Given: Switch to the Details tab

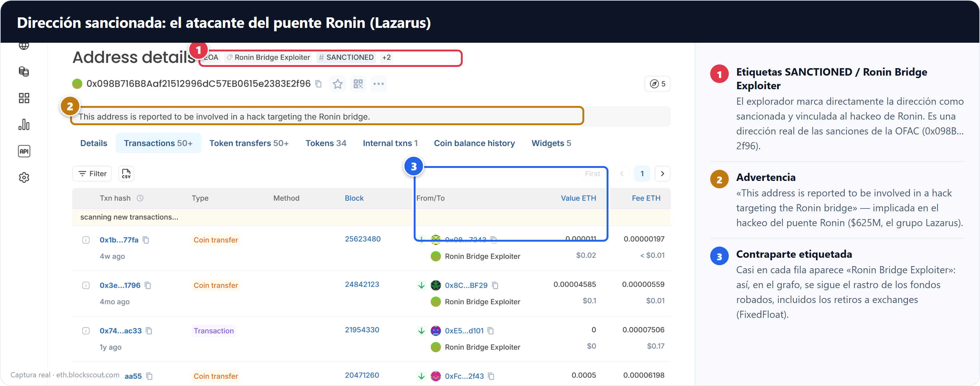Looking at the screenshot, I should 94,143.
